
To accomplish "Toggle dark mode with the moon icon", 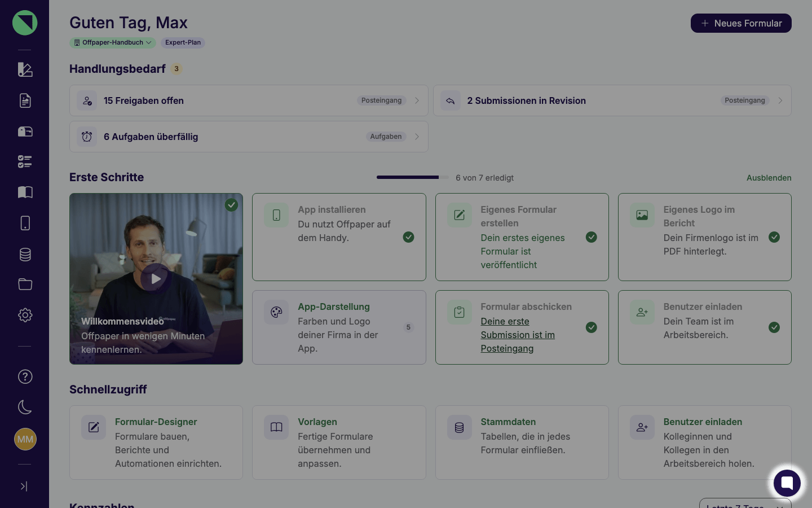I will click(x=25, y=407).
